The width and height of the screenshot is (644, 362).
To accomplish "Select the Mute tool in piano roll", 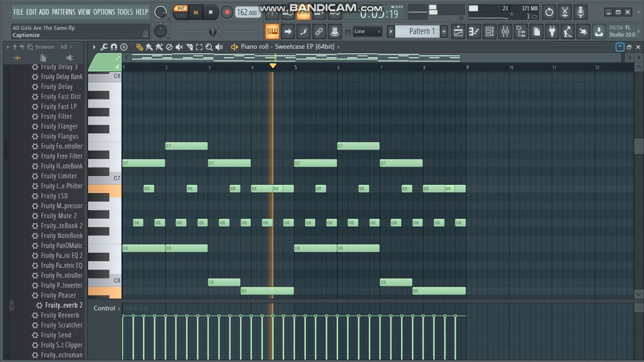I will coord(179,47).
